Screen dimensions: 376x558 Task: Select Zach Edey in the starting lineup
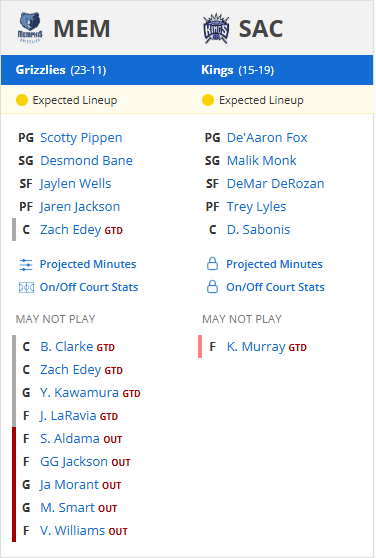coord(70,230)
